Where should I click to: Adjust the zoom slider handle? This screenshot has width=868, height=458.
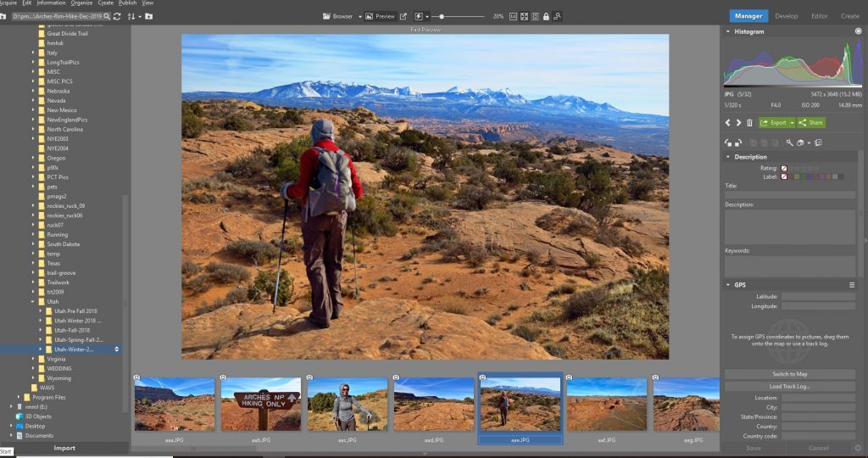point(442,16)
